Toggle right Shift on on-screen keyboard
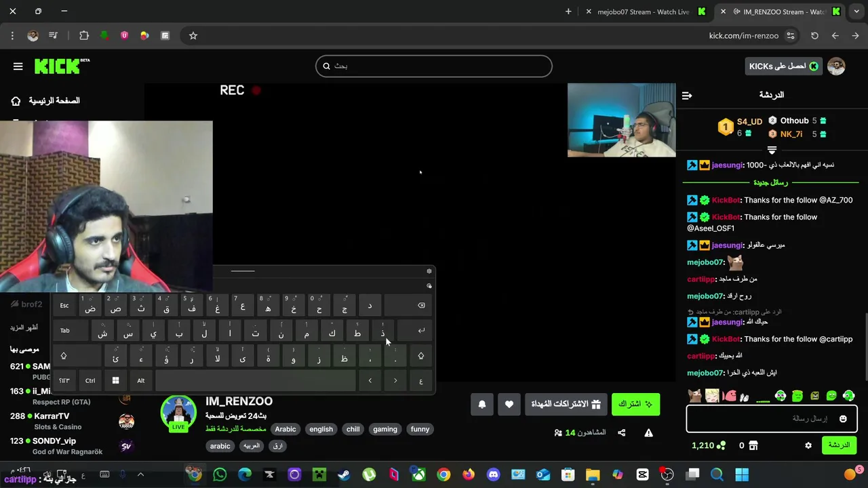Viewport: 868px width, 488px height. [420, 356]
